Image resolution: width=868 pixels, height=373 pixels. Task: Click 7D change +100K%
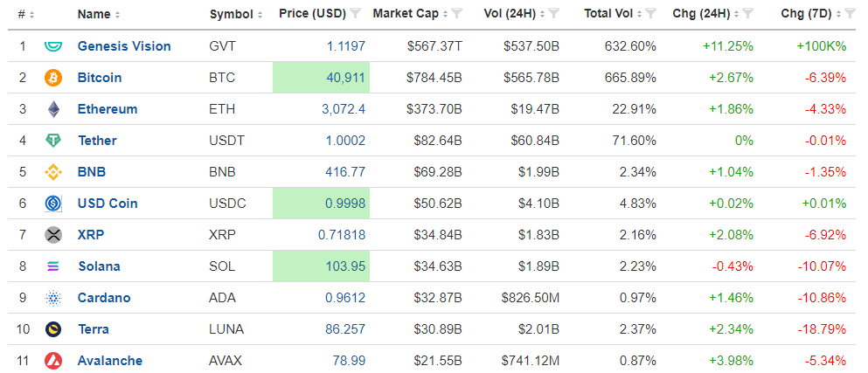click(x=822, y=46)
